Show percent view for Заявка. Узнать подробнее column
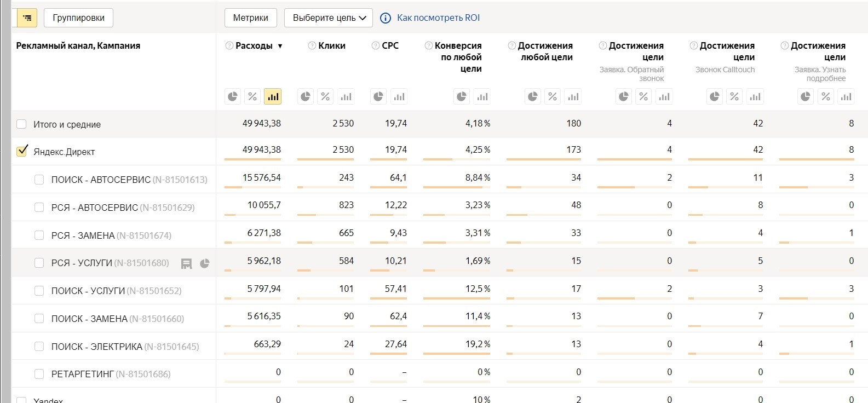868x403 pixels. (x=825, y=97)
